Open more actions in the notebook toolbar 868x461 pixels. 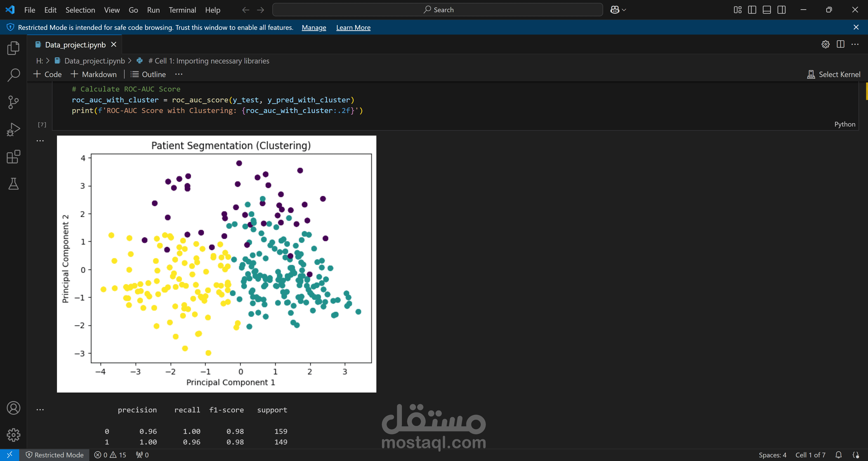(x=179, y=74)
